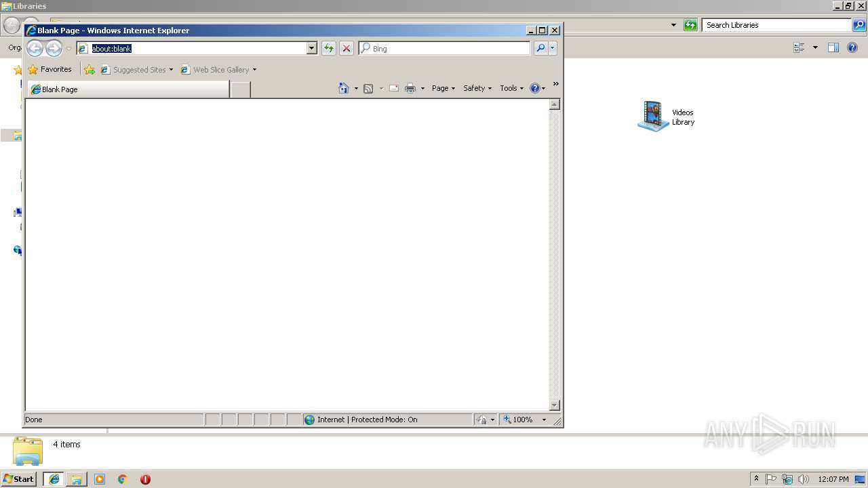Change your view icon in Libraries
868x488 pixels.
(x=799, y=47)
